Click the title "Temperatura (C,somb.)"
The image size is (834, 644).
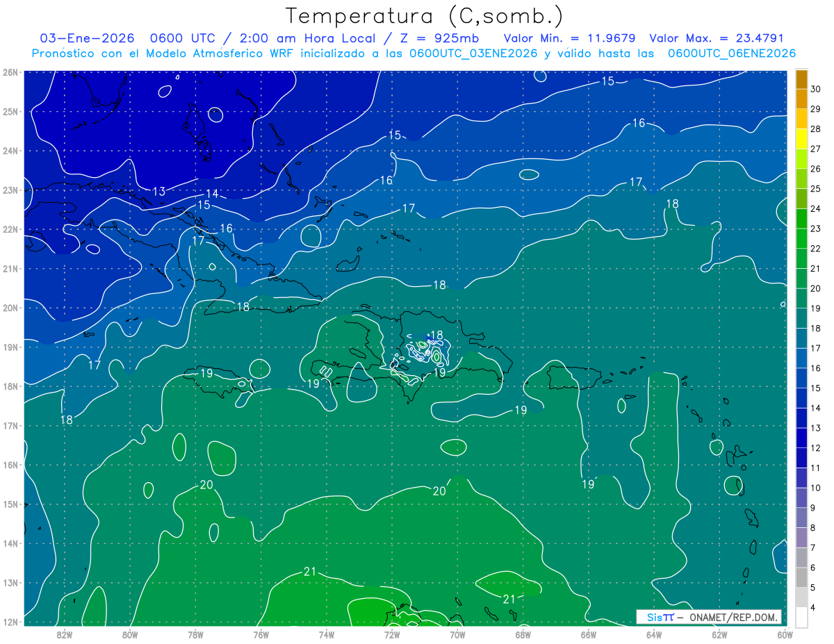425,17
